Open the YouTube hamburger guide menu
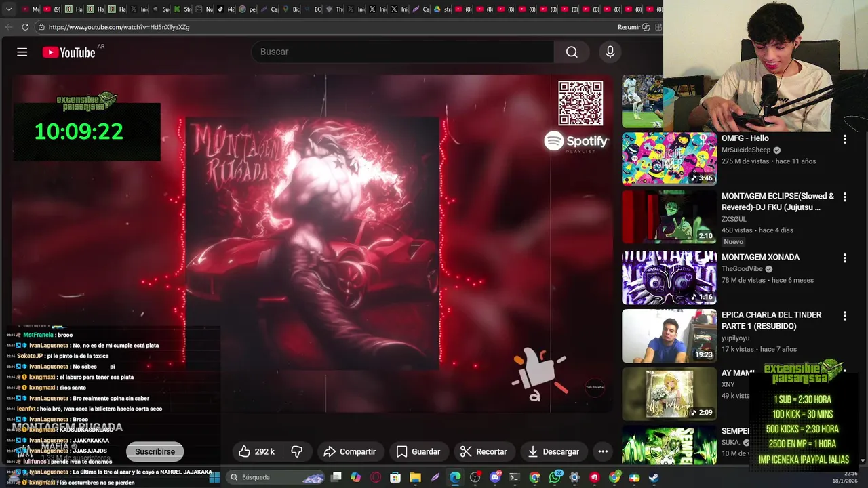The image size is (868, 488). pyautogui.click(x=22, y=52)
